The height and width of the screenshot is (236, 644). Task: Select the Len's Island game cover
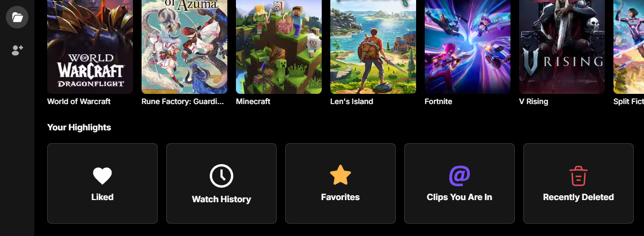[373, 47]
